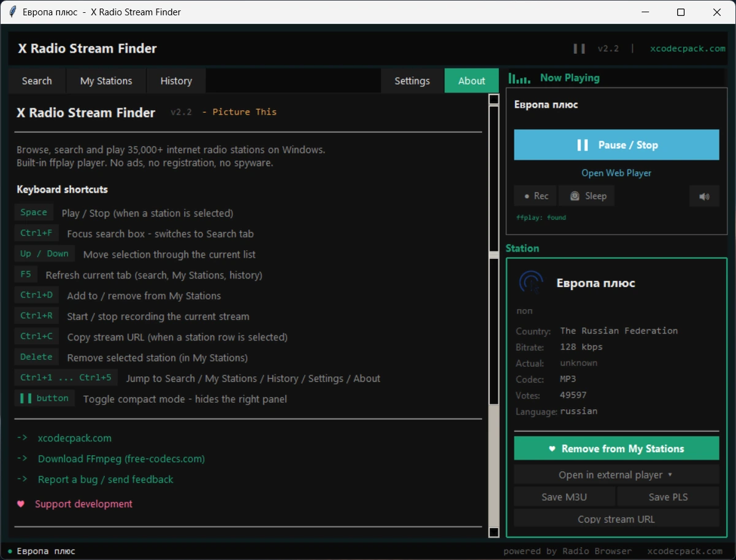736x560 pixels.
Task: Select the About tab
Action: 472,80
